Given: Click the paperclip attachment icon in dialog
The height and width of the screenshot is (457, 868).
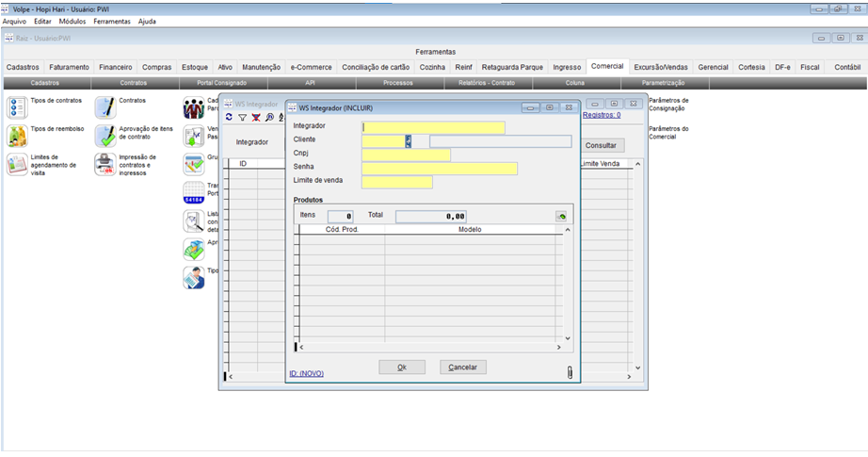Looking at the screenshot, I should pyautogui.click(x=570, y=372).
